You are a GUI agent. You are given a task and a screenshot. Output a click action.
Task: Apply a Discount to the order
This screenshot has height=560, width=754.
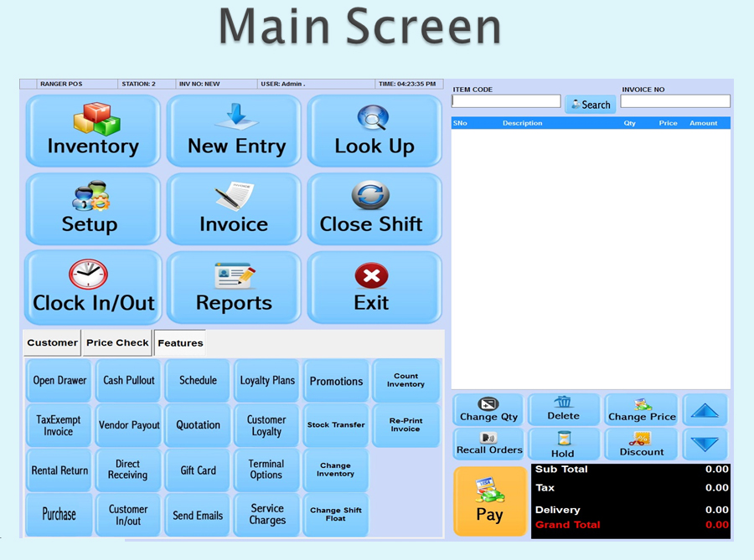(642, 444)
